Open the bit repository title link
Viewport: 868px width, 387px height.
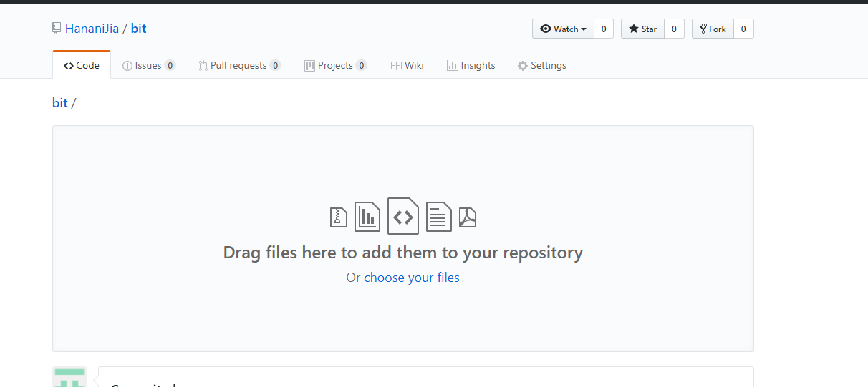[139, 29]
